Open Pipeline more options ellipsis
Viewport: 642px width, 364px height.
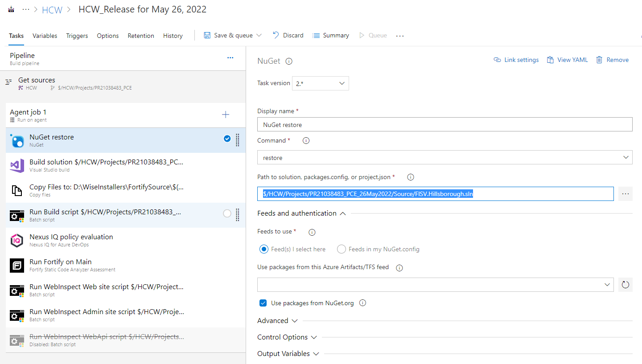pos(230,58)
